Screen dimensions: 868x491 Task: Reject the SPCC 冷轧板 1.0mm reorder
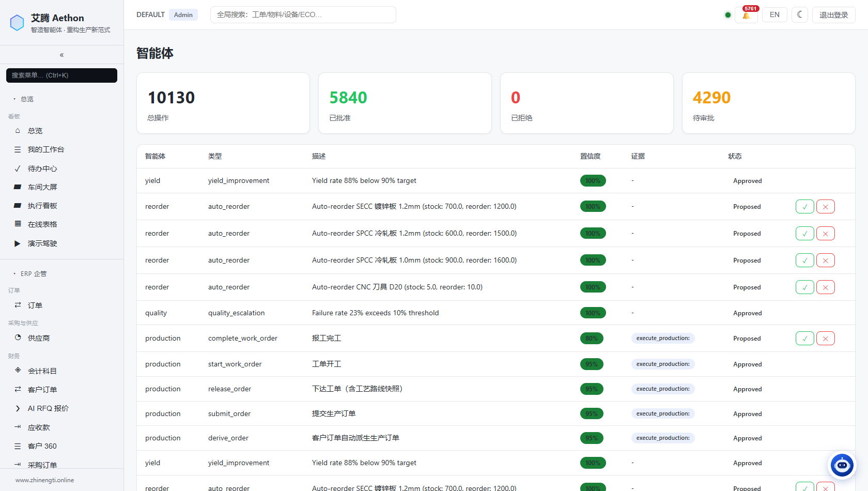pos(826,260)
